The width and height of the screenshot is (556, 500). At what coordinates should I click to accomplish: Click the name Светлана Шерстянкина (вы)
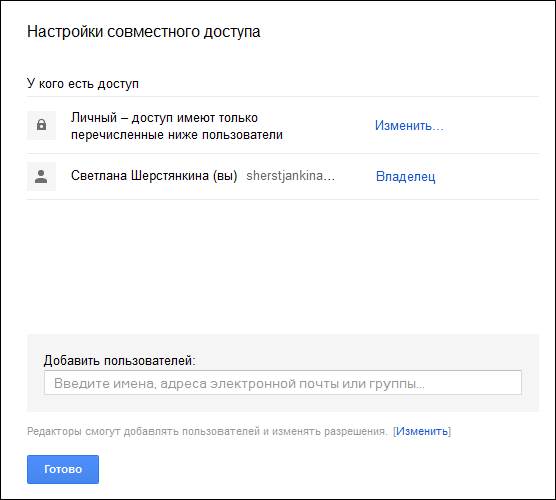pyautogui.click(x=154, y=176)
